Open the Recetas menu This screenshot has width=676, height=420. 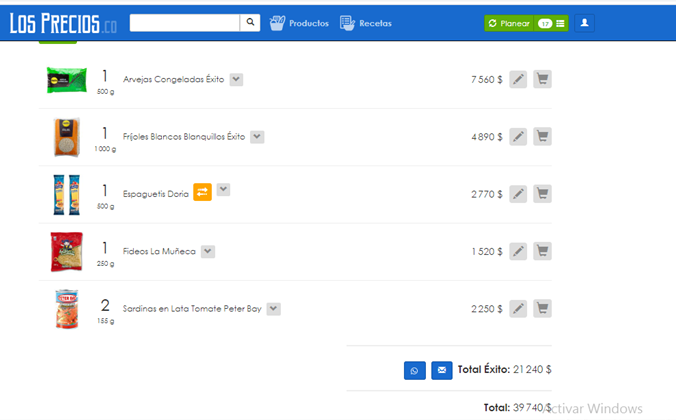click(366, 23)
